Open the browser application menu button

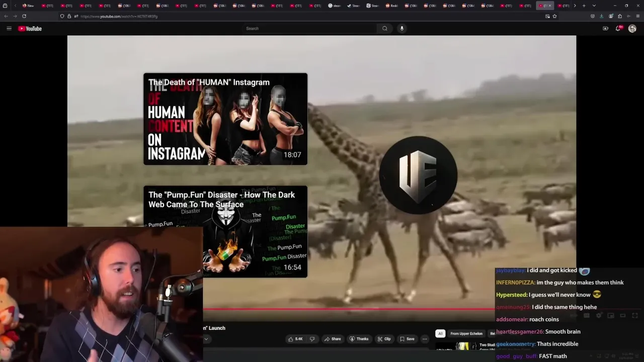638,16
